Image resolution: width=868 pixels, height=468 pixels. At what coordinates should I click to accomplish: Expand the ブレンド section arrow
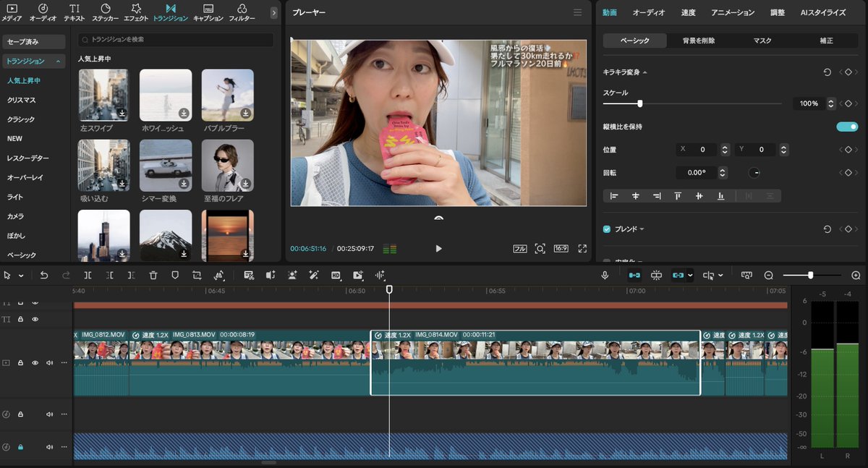click(641, 229)
